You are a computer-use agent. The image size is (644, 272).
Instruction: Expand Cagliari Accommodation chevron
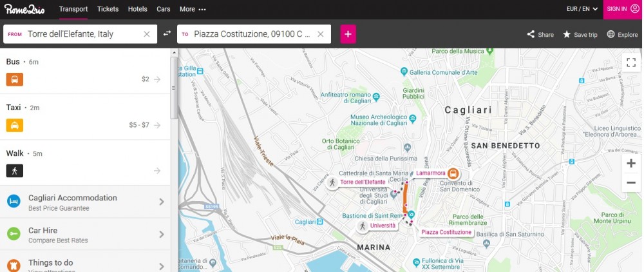pyautogui.click(x=162, y=202)
